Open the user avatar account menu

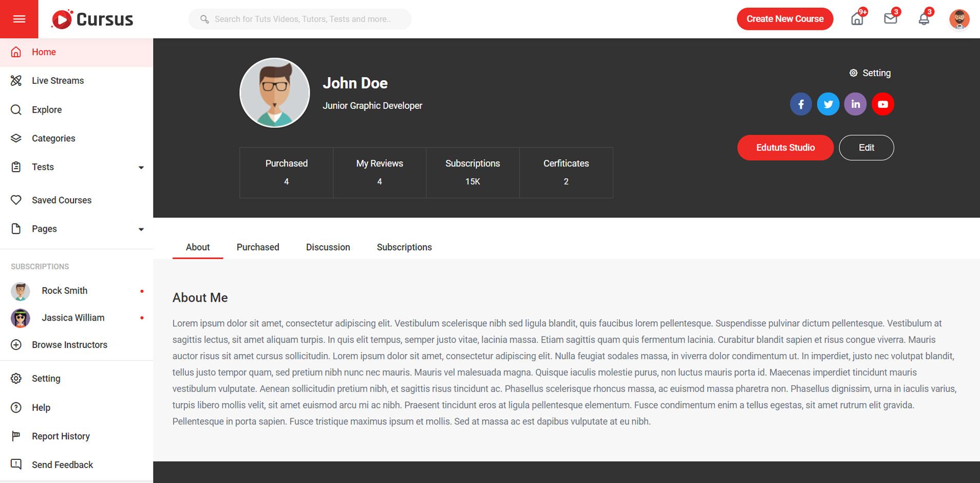[x=958, y=19]
